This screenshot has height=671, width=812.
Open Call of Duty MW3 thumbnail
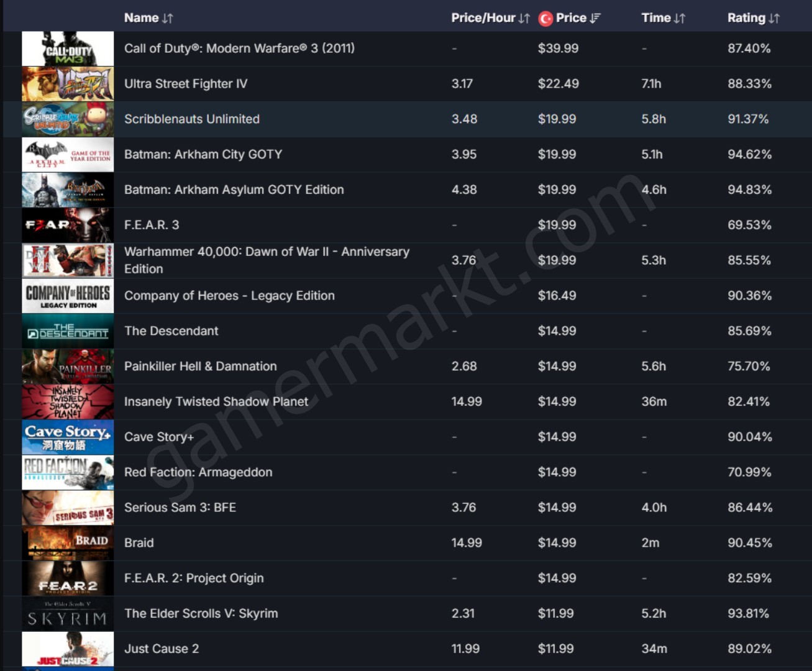pos(68,48)
